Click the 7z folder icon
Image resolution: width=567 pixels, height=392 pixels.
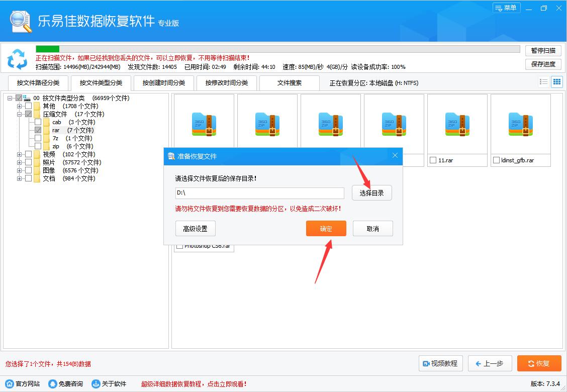click(x=46, y=139)
